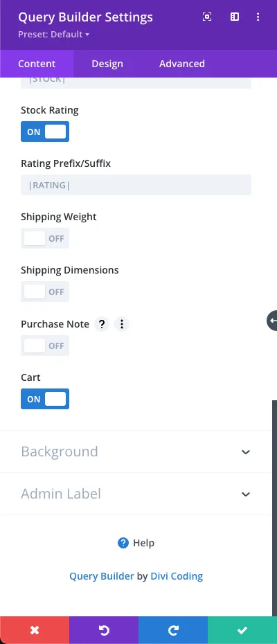Click the Purchase Note help question icon
277x644 pixels.
102,325
